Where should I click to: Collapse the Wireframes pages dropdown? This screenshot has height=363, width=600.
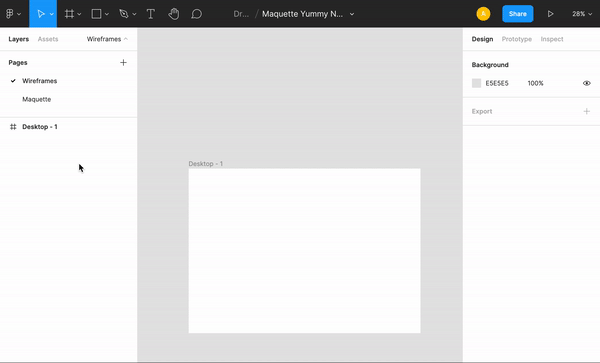[x=107, y=39]
